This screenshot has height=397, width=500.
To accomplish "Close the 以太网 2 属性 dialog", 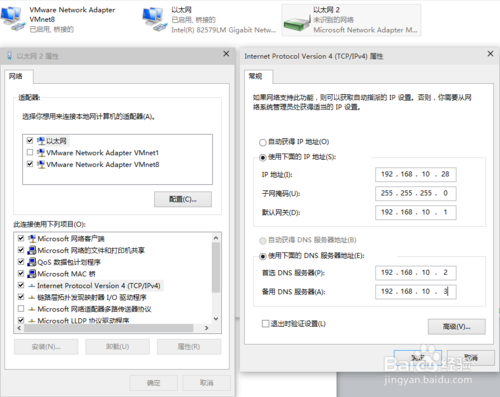I will (226, 54).
